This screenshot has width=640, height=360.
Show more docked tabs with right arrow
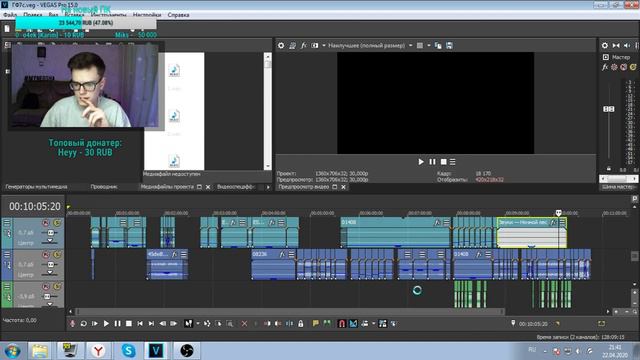(x=268, y=187)
